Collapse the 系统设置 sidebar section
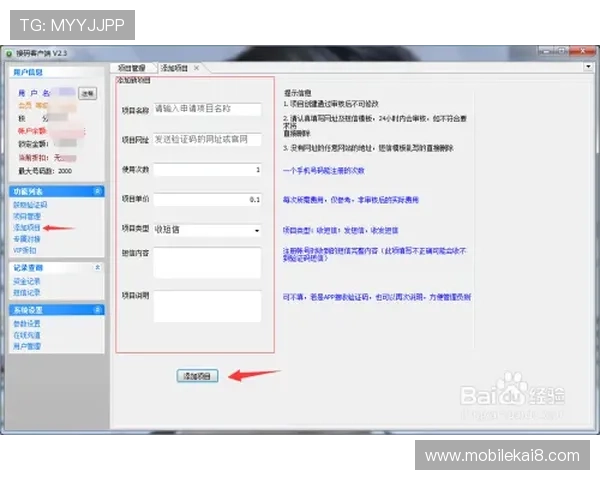This screenshot has height=480, width=600. 98,309
